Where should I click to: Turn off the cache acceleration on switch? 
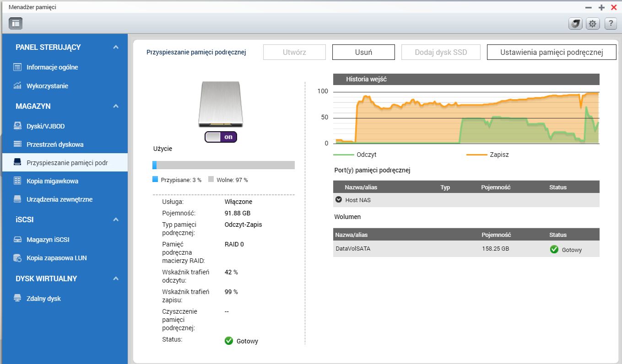(221, 137)
